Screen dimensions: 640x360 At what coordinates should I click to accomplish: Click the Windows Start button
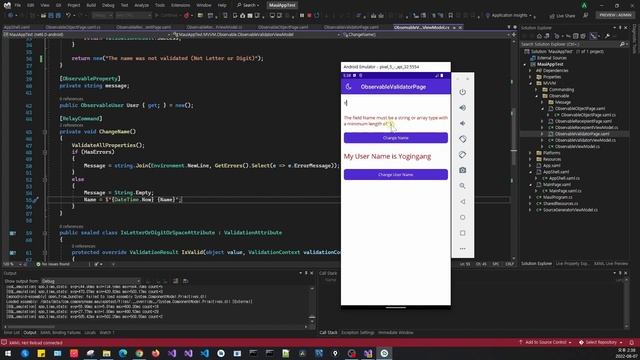tap(8, 353)
